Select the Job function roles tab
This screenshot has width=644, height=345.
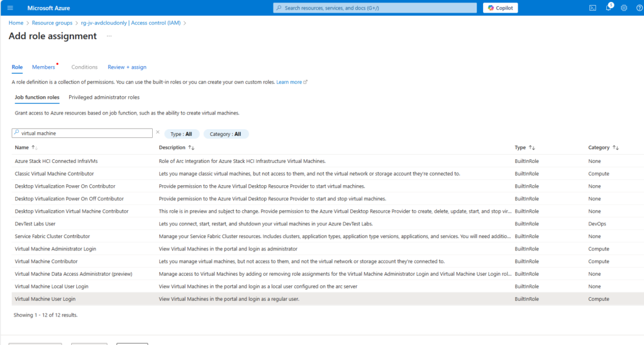37,98
